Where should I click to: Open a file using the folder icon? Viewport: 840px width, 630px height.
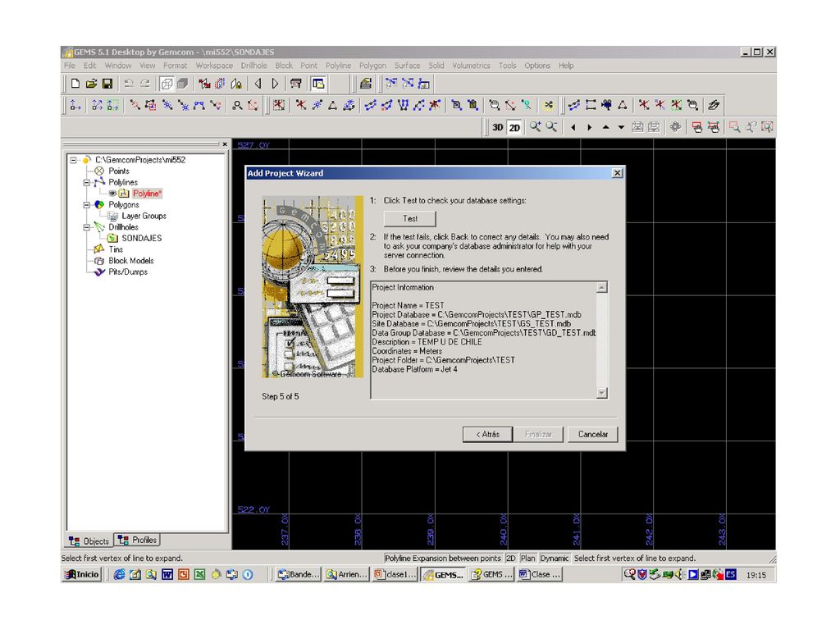pyautogui.click(x=92, y=84)
